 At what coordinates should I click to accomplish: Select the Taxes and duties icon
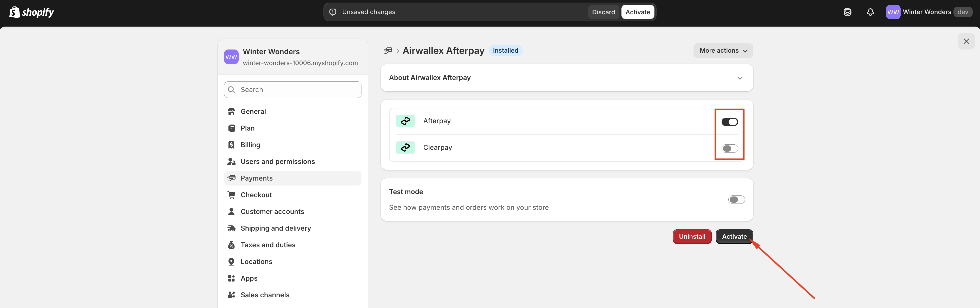231,245
